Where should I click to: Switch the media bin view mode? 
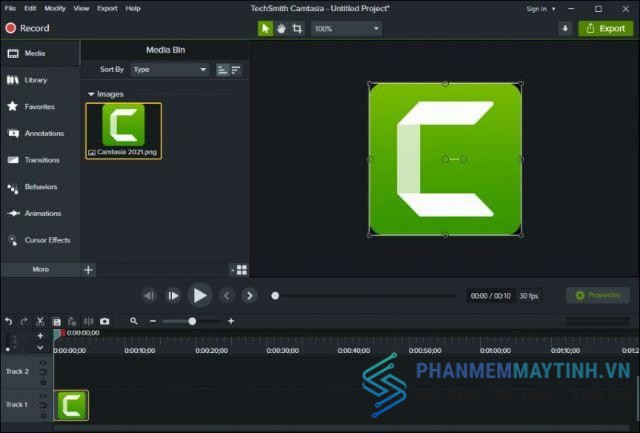point(240,270)
